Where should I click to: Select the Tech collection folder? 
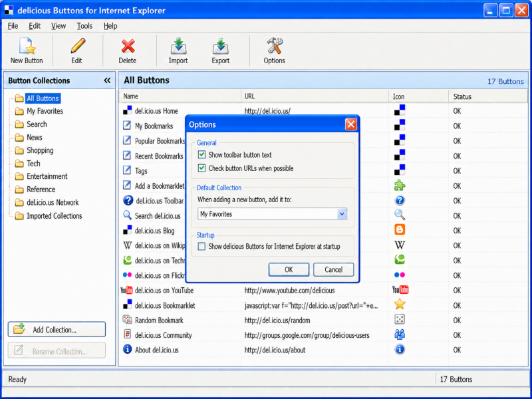[x=33, y=164]
